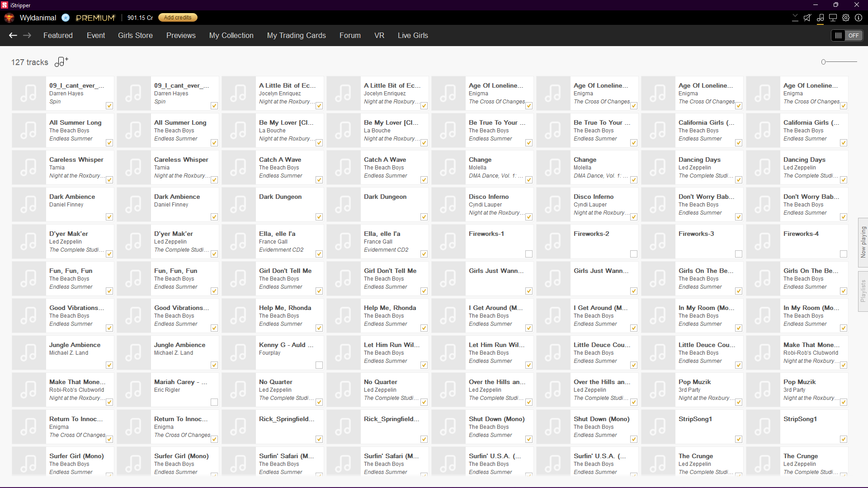Open the settings gear icon

(x=846, y=18)
